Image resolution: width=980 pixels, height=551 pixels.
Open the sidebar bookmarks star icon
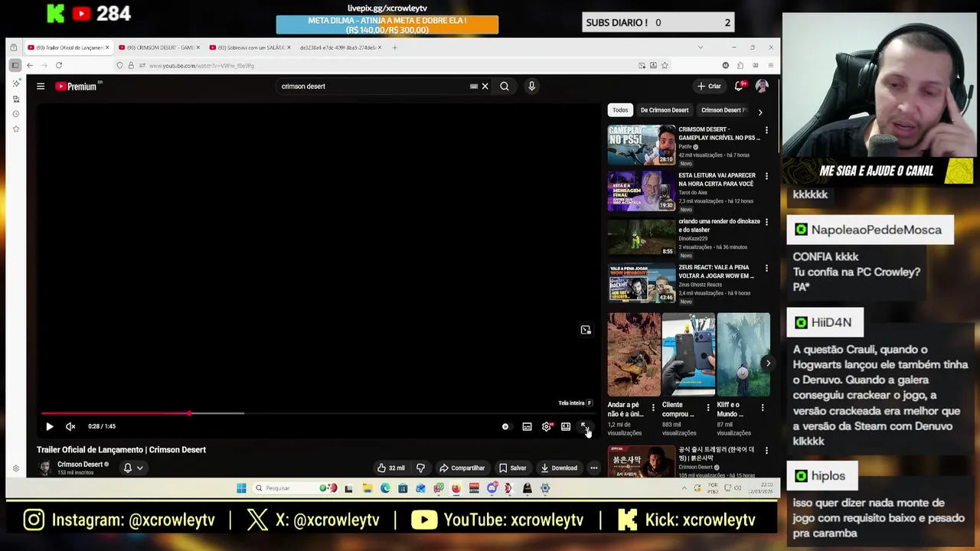coord(15,129)
